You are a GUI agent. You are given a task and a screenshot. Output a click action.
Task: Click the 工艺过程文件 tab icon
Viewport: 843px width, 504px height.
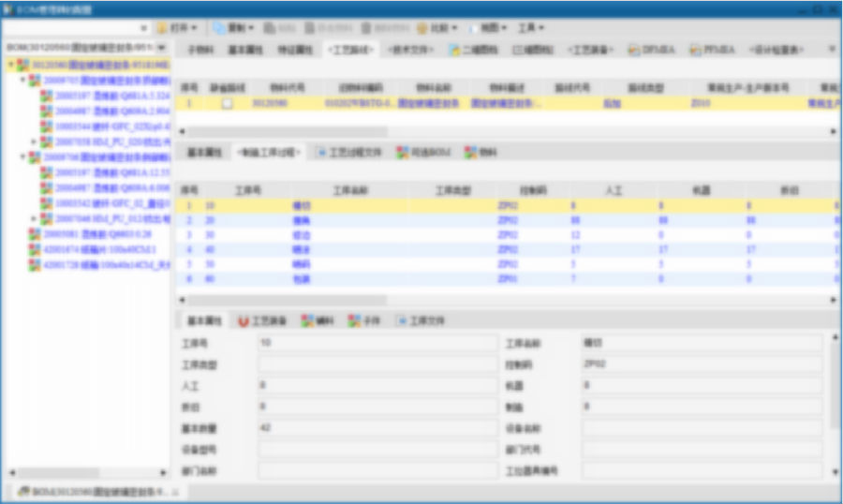[x=321, y=153]
